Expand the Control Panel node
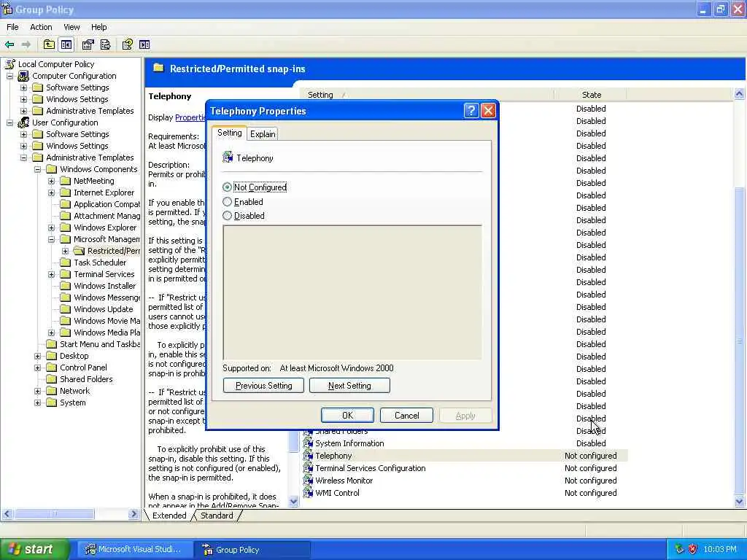 tap(37, 367)
